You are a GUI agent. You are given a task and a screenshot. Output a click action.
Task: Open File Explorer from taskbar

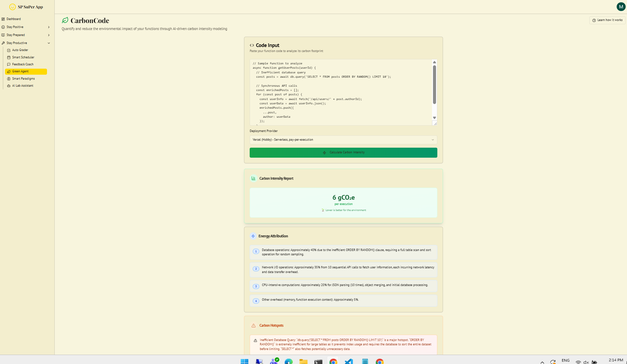tap(303, 361)
